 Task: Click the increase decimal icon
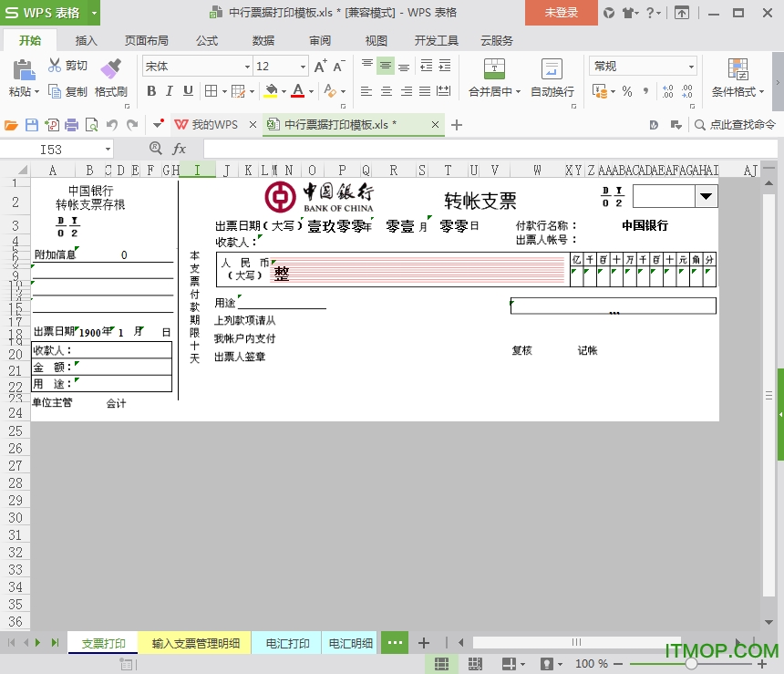[668, 91]
